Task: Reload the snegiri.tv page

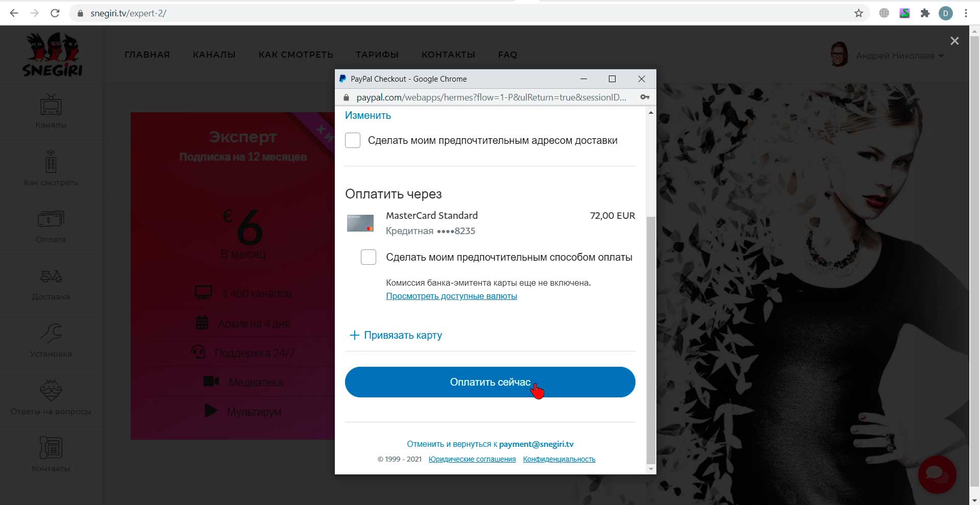Action: (x=55, y=13)
